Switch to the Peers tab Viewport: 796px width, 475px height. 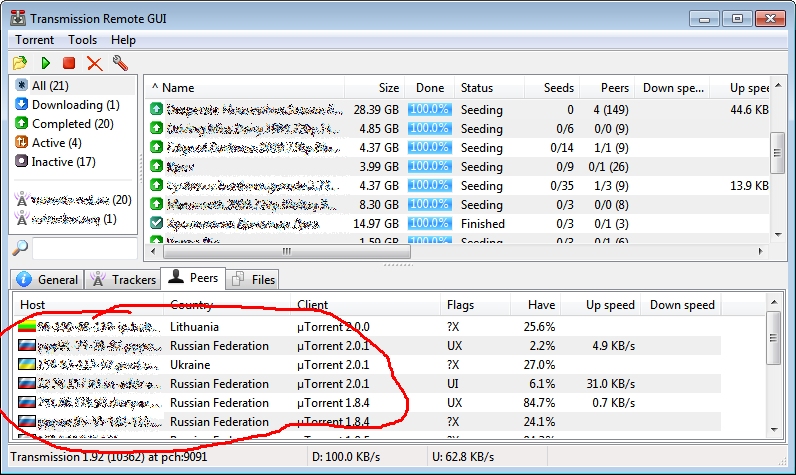[193, 278]
